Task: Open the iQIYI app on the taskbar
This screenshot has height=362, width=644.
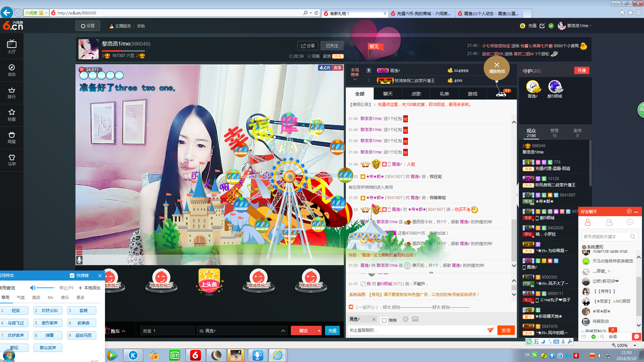Action: (x=175, y=355)
